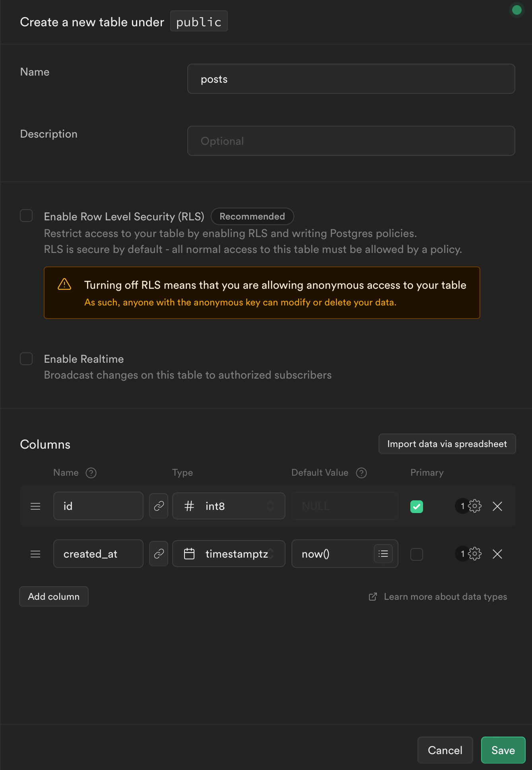
Task: Click the number 1 badge on the created_at row
Action: coord(462,554)
